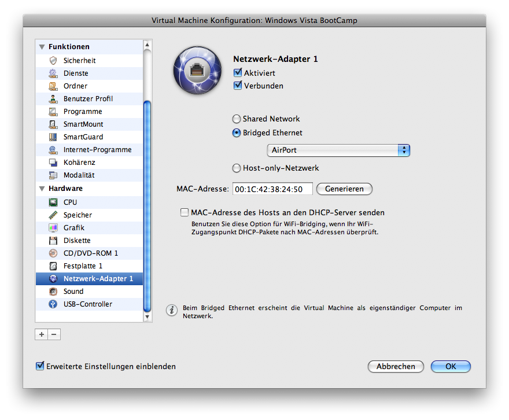Open the USB-Controller entry
The image size is (509, 420).
click(x=89, y=304)
